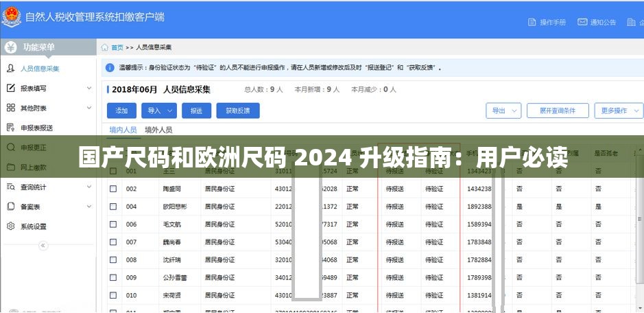Open 通知公告 notifications
Viewport: 644px width, 313px height.
597,22
